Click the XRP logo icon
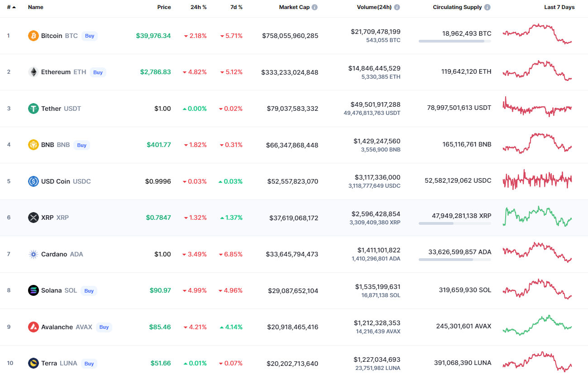The width and height of the screenshot is (588, 379). [x=33, y=218]
